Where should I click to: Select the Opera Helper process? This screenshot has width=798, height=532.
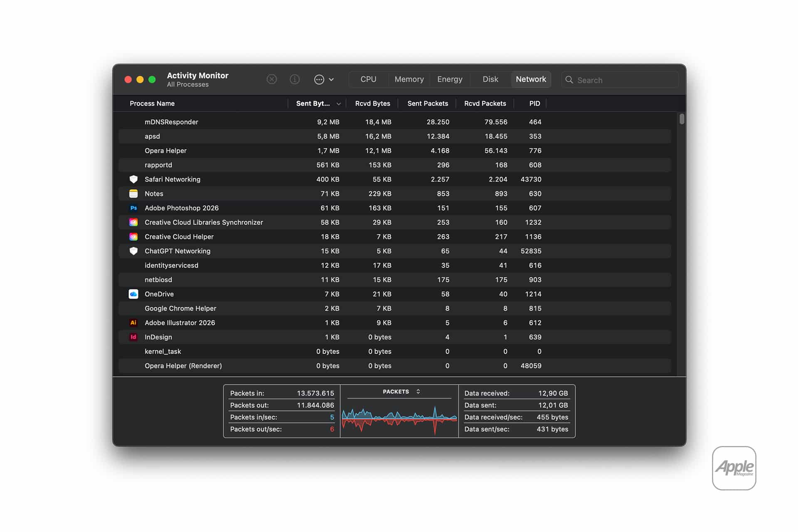coord(165,150)
